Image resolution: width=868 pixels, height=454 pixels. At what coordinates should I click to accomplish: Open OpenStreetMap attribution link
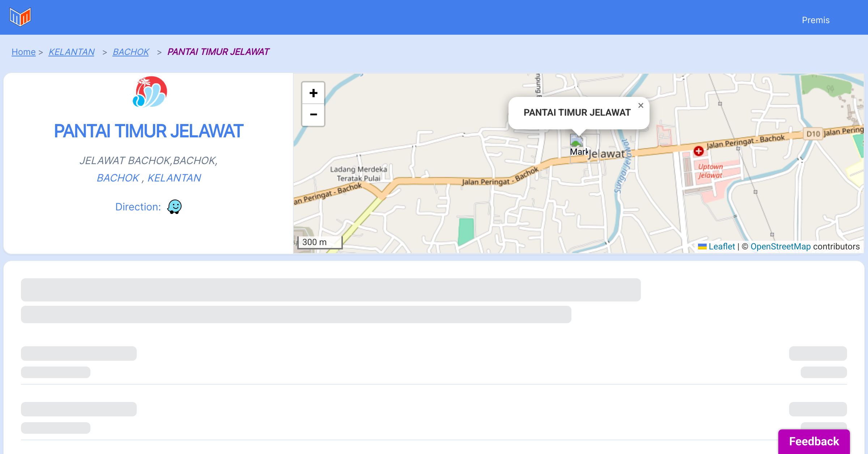[x=780, y=247]
